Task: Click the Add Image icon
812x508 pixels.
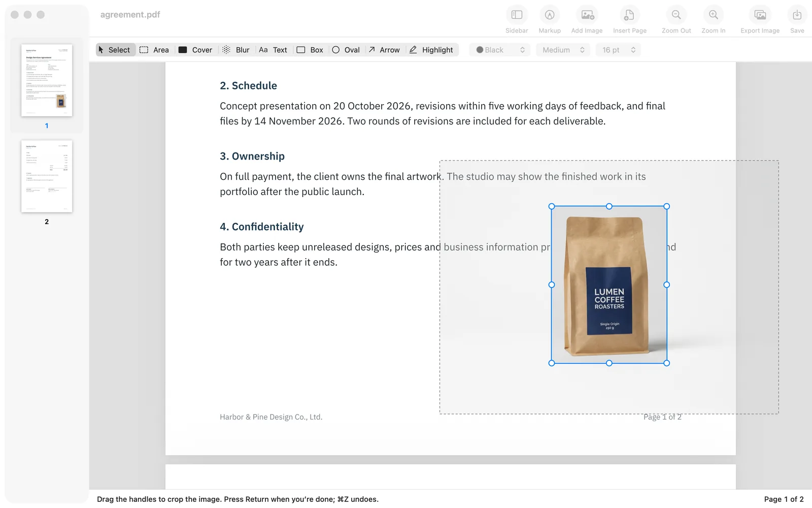Action: (x=587, y=15)
